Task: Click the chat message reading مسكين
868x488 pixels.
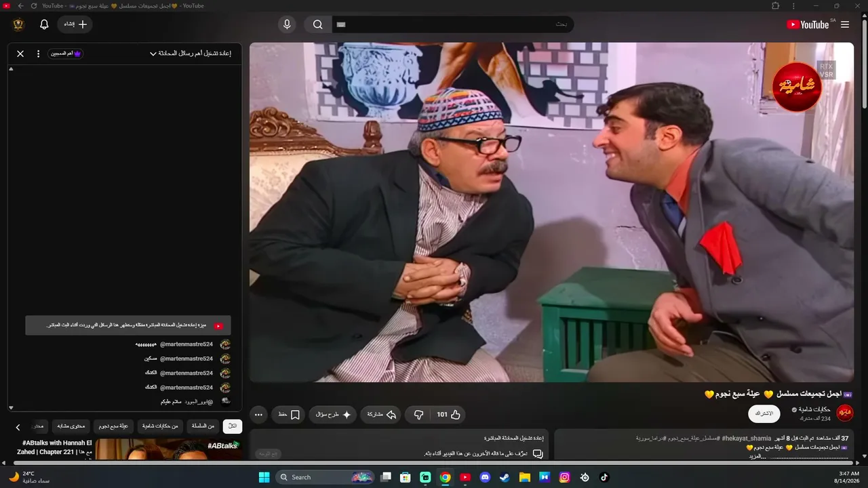Action: [x=150, y=359]
